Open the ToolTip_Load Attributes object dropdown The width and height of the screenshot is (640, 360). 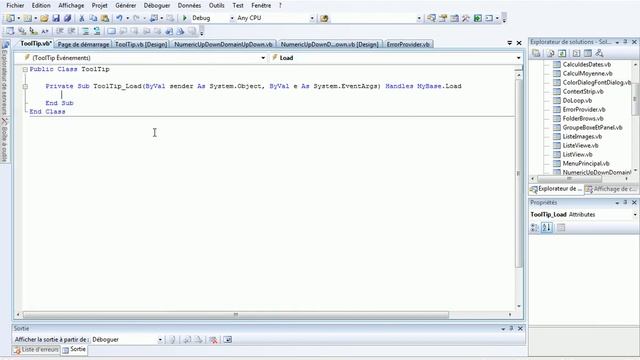(635, 215)
